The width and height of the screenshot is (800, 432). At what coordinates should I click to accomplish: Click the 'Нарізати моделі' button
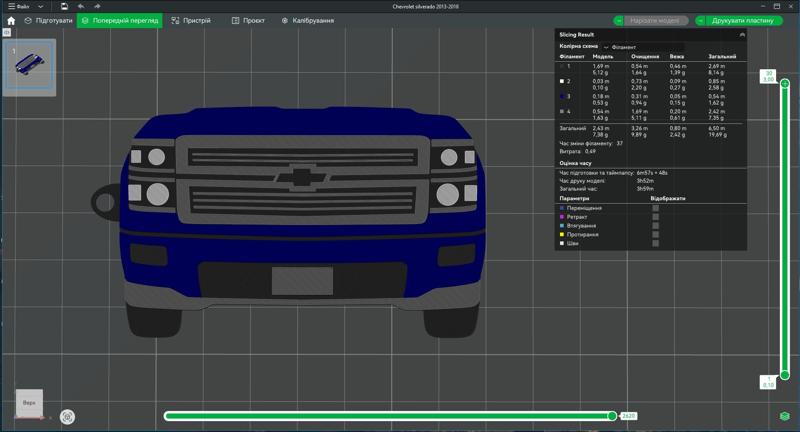click(654, 20)
